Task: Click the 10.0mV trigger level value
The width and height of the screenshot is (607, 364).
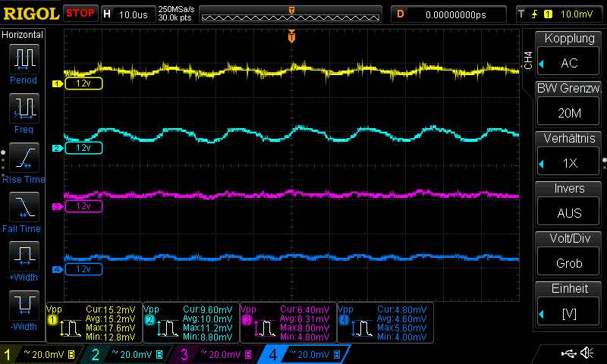Action: (577, 14)
